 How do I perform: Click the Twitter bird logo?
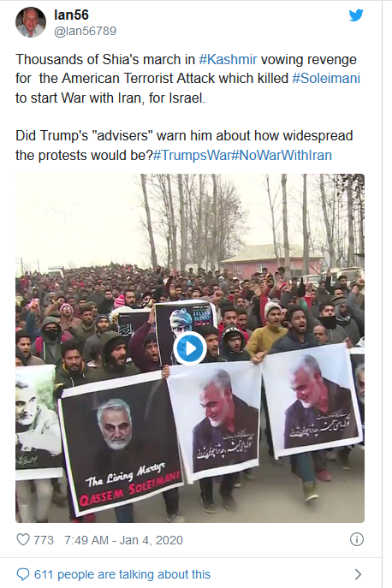click(x=356, y=15)
